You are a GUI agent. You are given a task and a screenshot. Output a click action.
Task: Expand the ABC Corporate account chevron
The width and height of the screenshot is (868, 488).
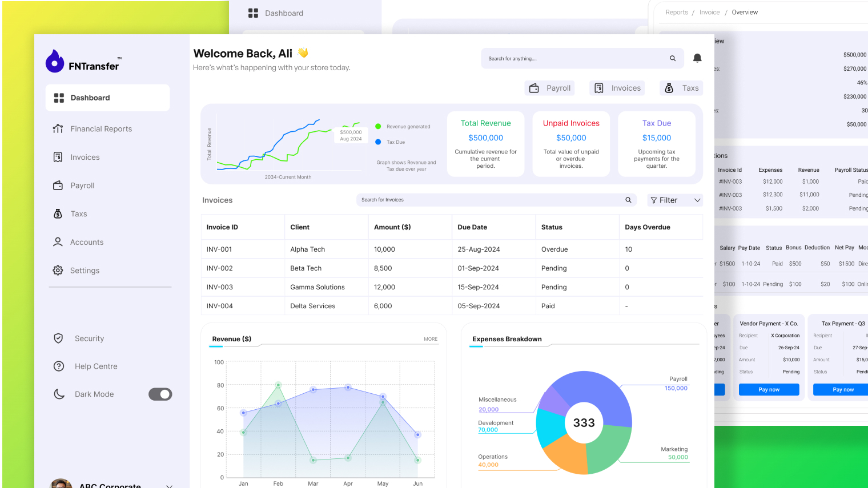(169, 486)
